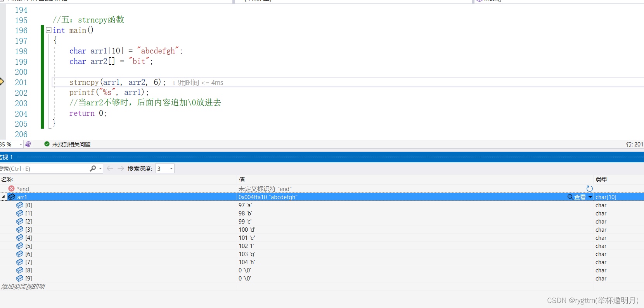Click the watch search magnifier icon

click(93, 169)
